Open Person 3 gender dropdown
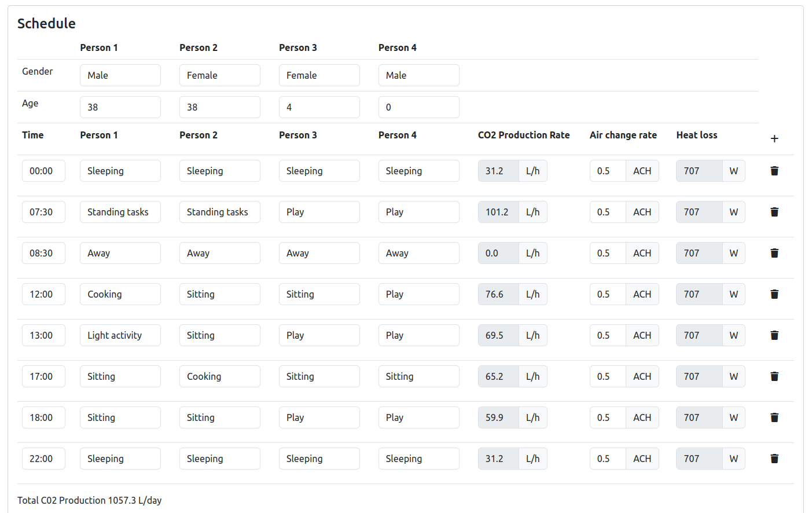 pos(319,75)
